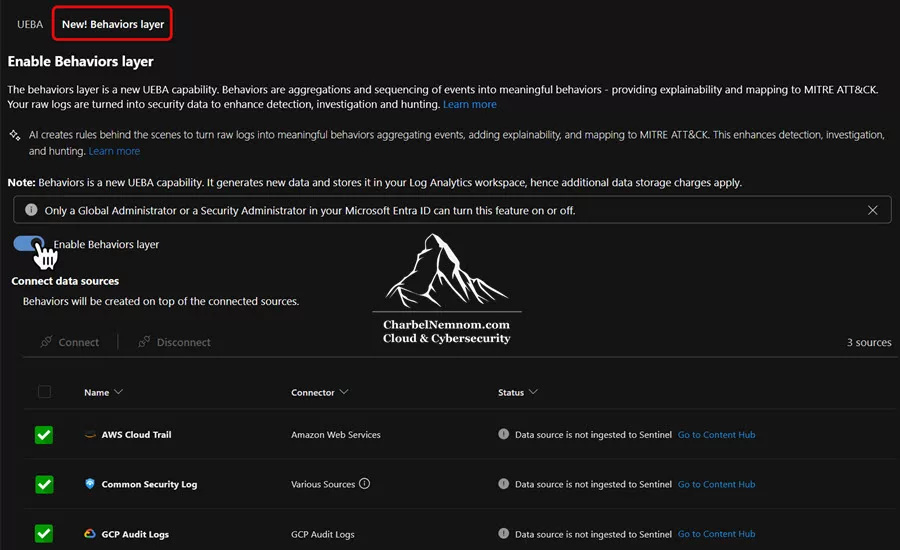Click the AI sparkle icon beside rules description
Screen dimensions: 900x550
pyautogui.click(x=15, y=135)
